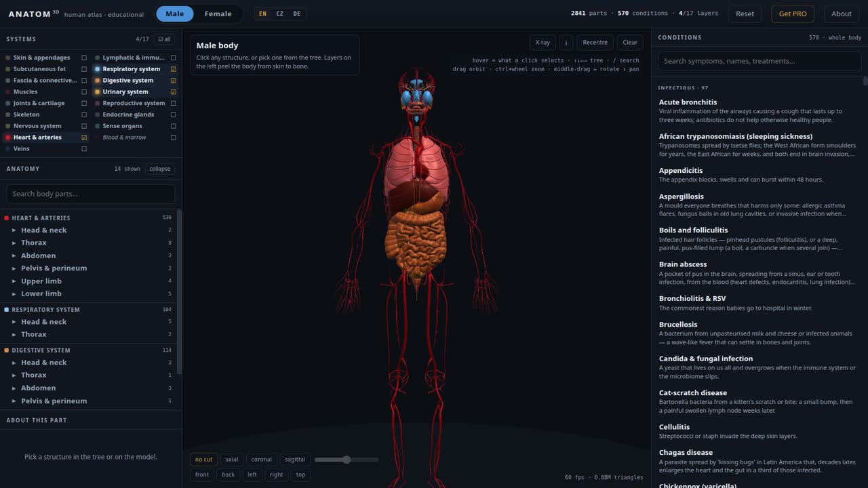Screen dimensions: 868x488
Task: Open the About page
Action: click(842, 14)
